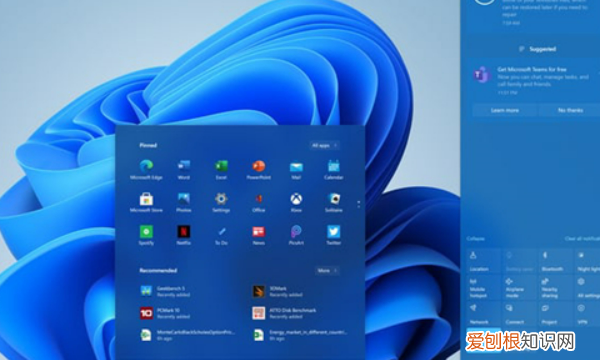
Task: Click Learn more on Teams notification
Action: pyautogui.click(x=505, y=110)
